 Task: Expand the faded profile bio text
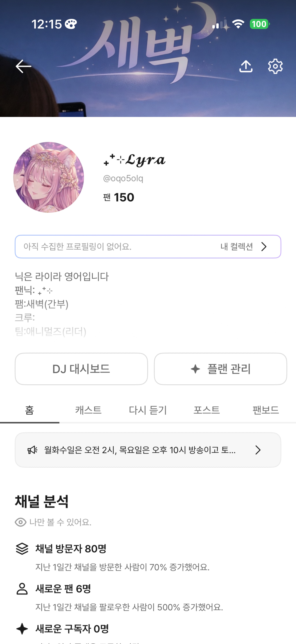coord(62,325)
